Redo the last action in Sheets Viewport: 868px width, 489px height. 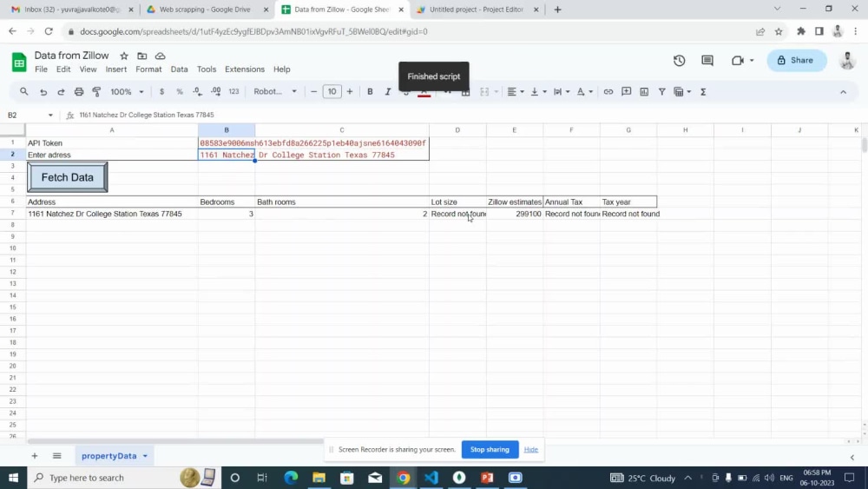click(61, 92)
